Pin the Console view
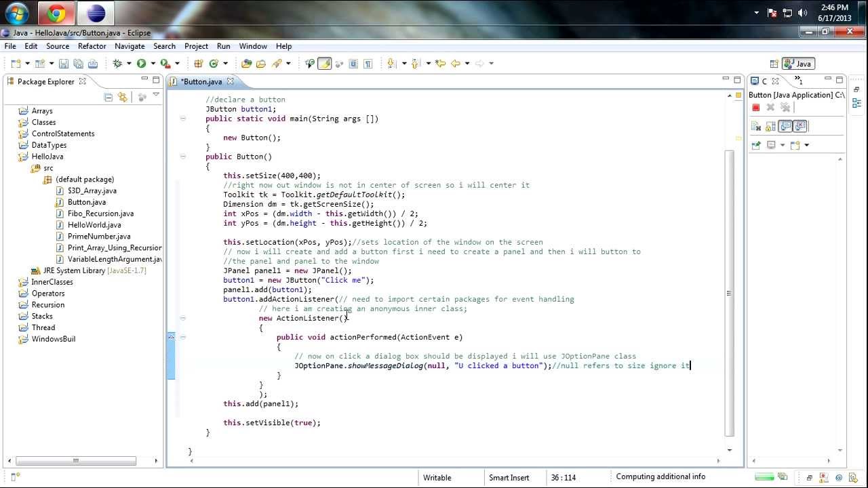The width and height of the screenshot is (868, 488). pos(756,145)
